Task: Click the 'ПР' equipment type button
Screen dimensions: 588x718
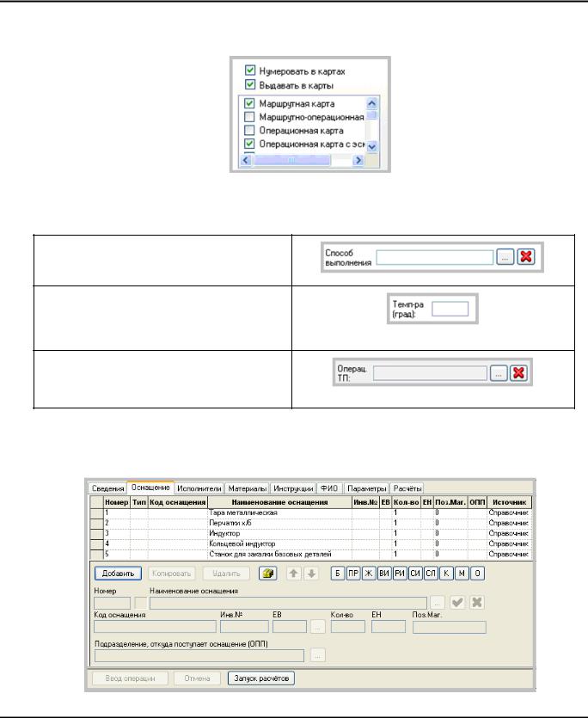Action: [x=353, y=574]
